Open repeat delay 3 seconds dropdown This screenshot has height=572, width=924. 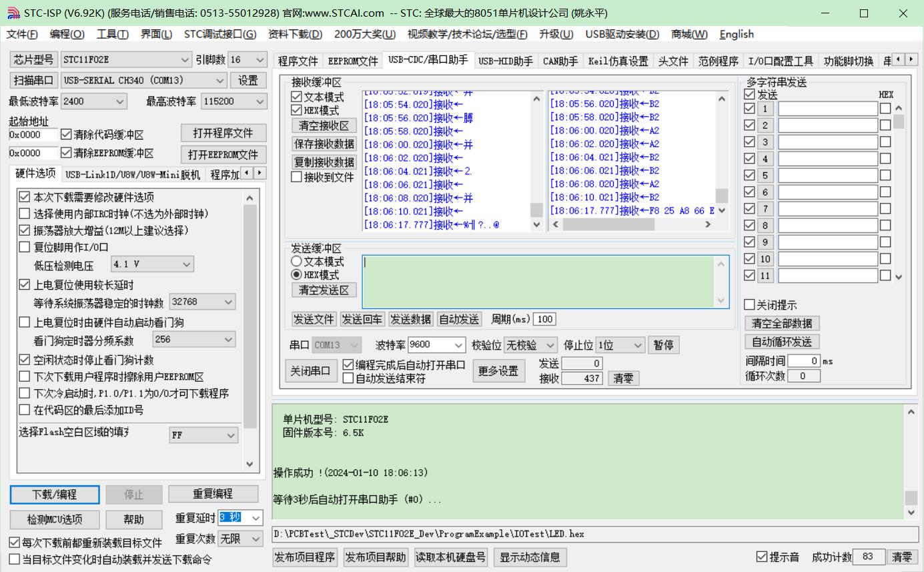240,518
